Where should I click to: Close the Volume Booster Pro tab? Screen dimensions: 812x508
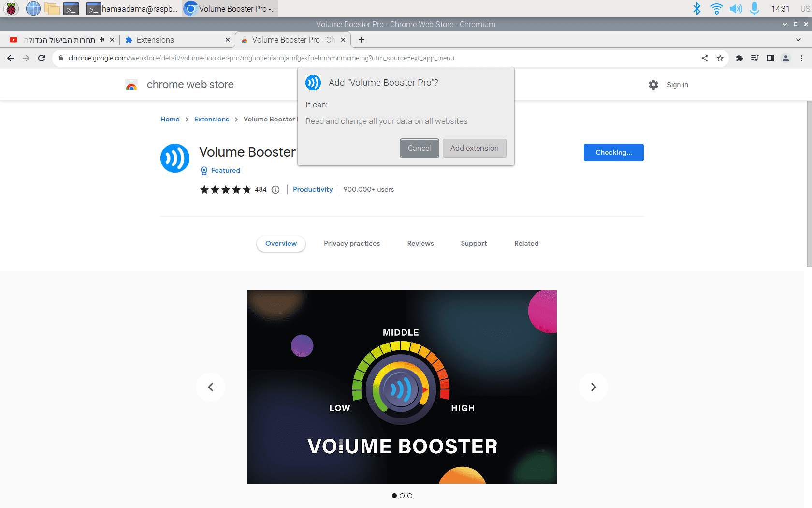[x=343, y=40]
